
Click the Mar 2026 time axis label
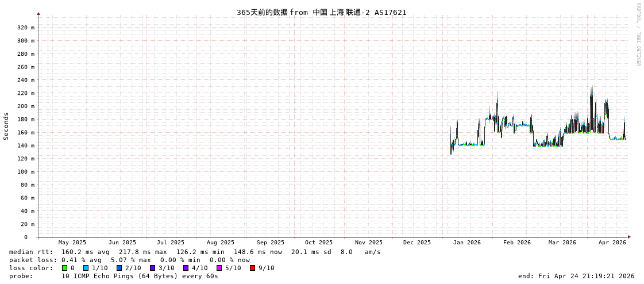click(562, 243)
